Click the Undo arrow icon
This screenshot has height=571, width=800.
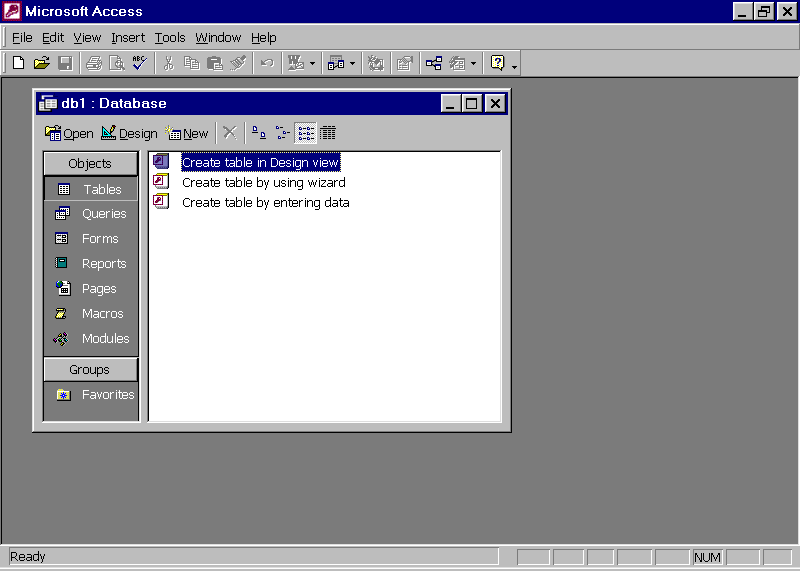tap(267, 63)
